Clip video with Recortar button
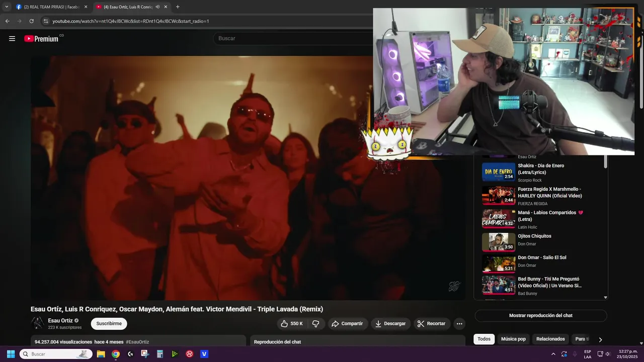 pos(432,324)
